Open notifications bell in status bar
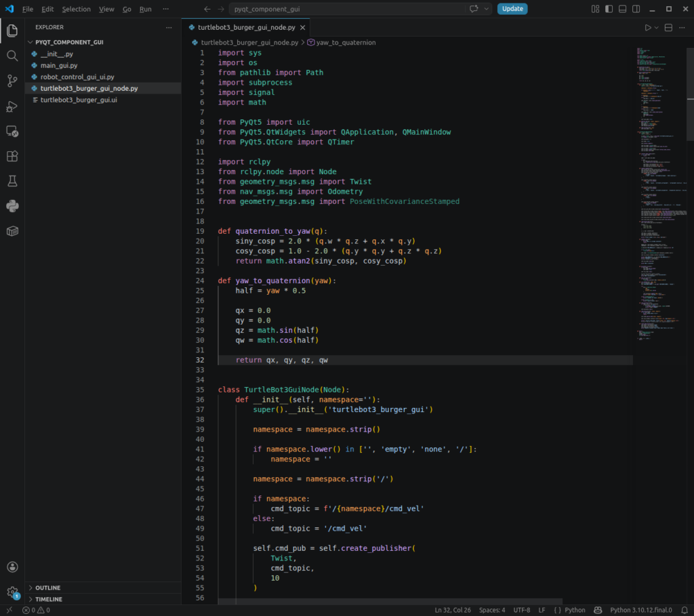 pos(685,611)
